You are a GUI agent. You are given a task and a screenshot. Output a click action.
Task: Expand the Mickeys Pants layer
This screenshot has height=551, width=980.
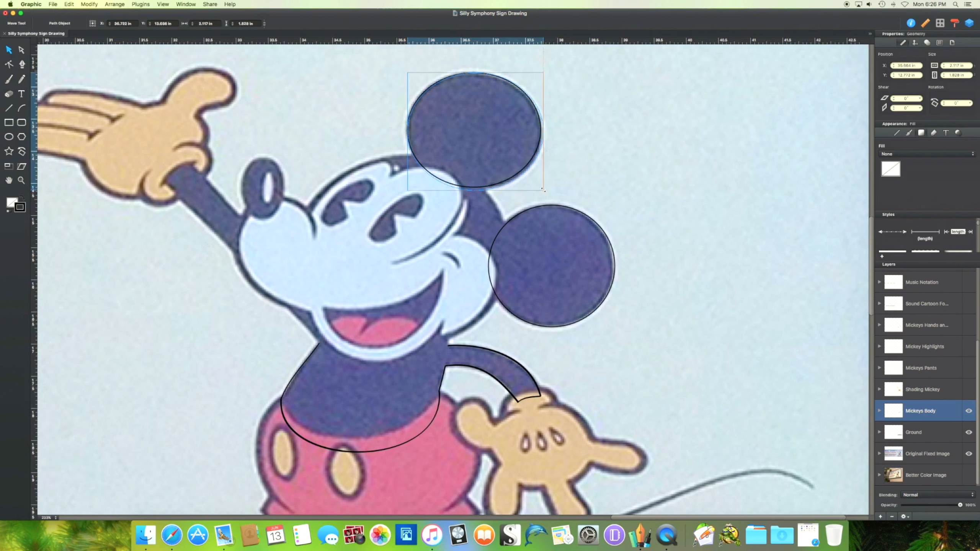click(x=879, y=368)
